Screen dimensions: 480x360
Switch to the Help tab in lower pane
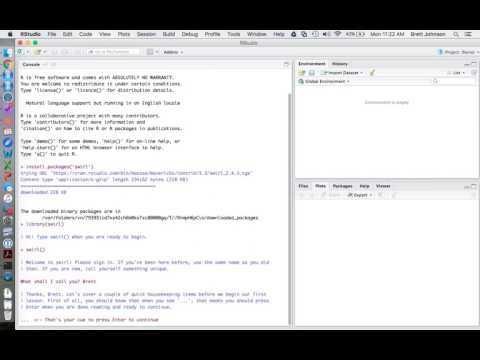[364, 186]
